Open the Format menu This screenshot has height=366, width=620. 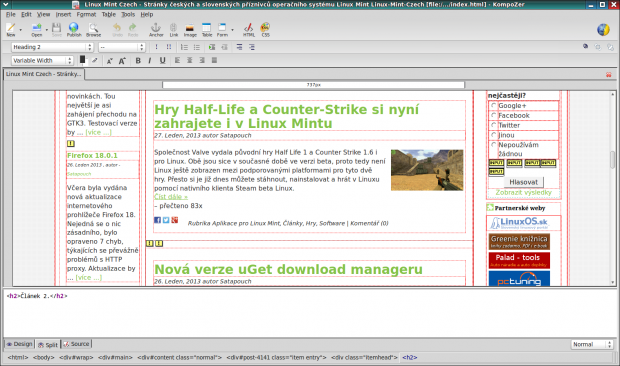(x=86, y=14)
